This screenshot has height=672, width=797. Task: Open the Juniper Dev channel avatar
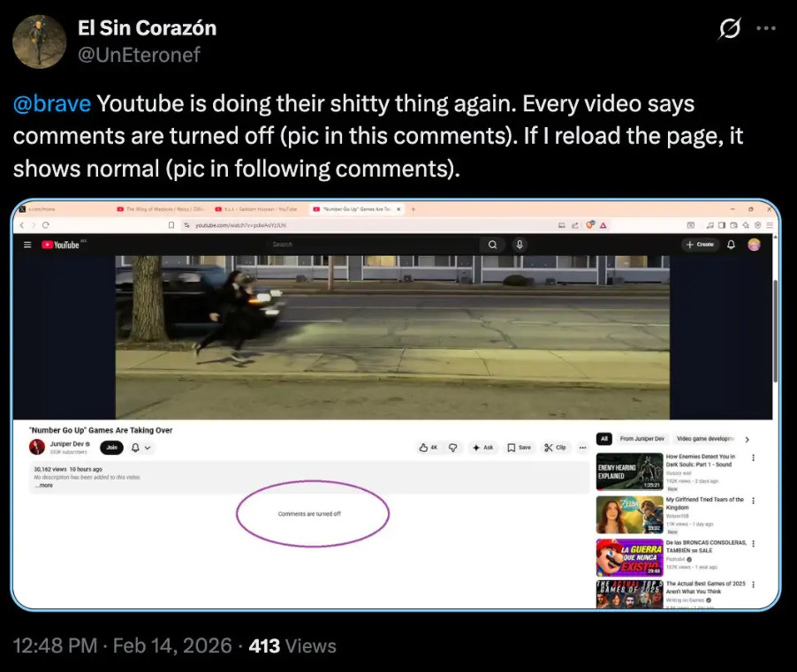(36, 447)
